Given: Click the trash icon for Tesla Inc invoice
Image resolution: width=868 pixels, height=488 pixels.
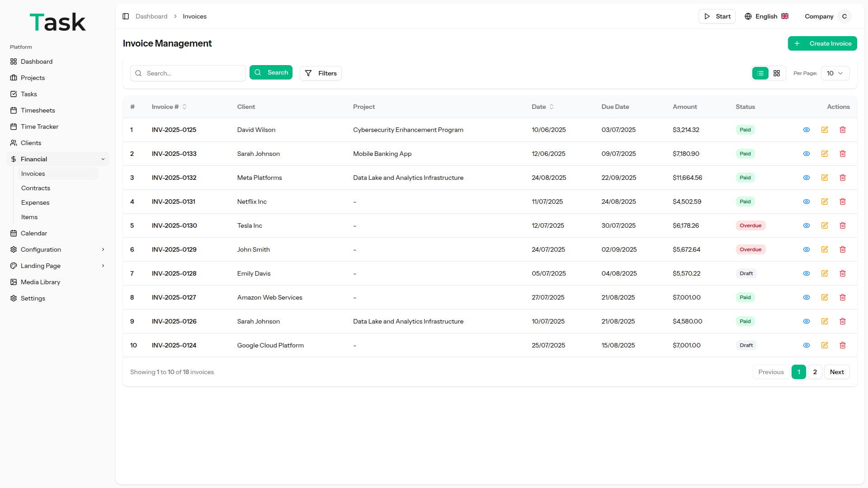Looking at the screenshot, I should point(843,225).
